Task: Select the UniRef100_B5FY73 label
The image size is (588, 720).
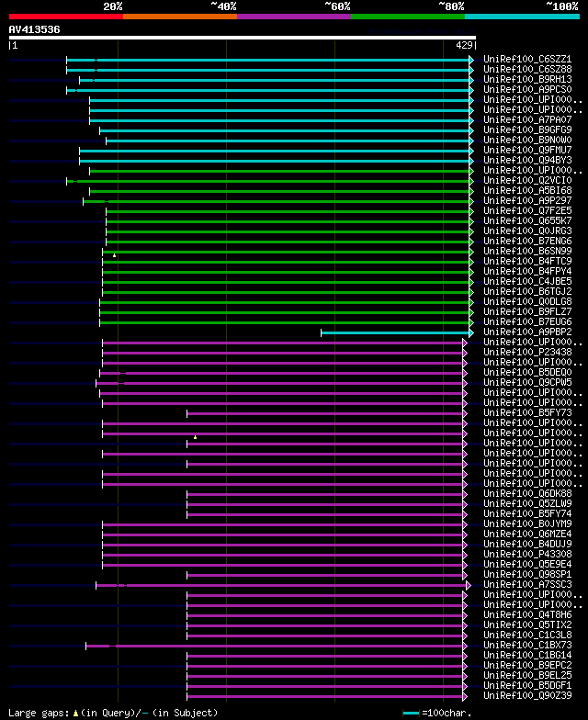Action: click(527, 413)
